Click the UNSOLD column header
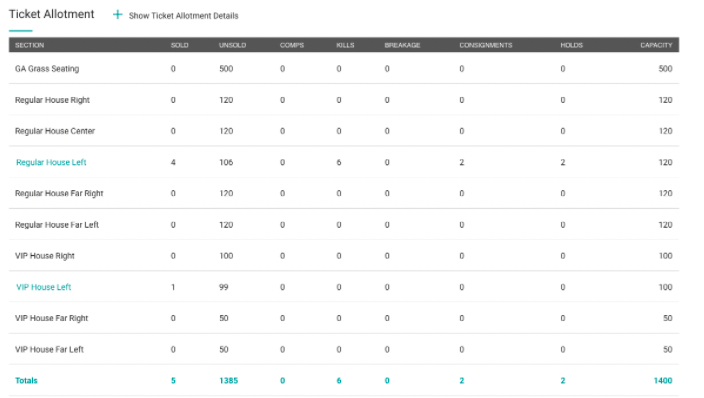 233,45
